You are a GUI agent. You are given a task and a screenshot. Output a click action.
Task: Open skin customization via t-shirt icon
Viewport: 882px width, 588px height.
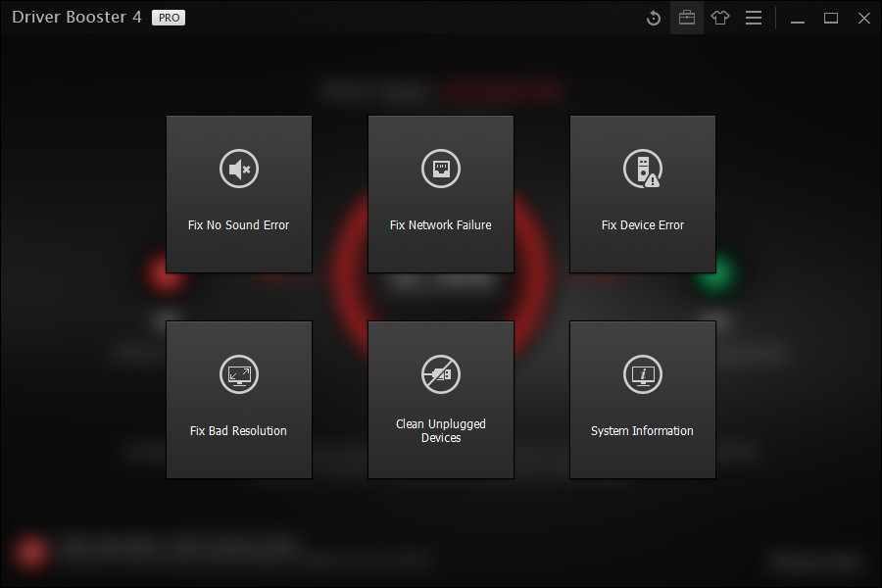tap(720, 18)
